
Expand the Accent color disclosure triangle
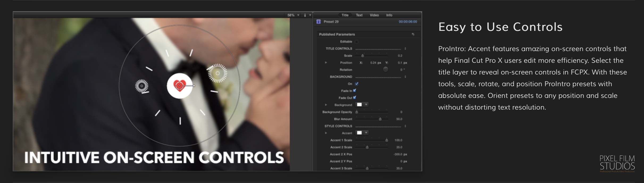(326, 133)
